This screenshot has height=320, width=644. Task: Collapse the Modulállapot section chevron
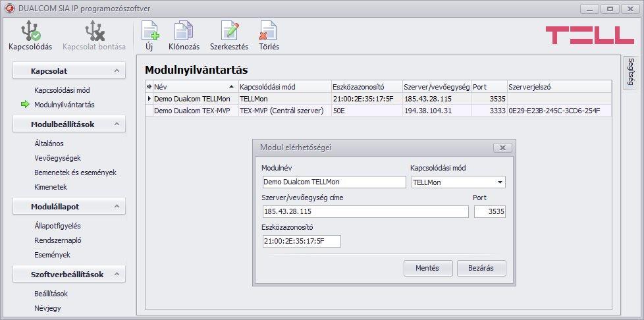tap(117, 206)
